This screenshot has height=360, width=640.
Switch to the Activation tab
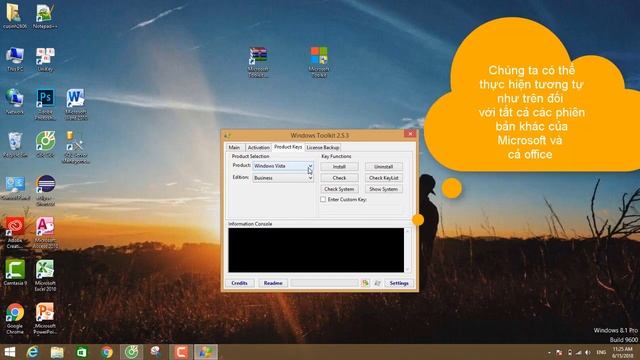point(258,147)
